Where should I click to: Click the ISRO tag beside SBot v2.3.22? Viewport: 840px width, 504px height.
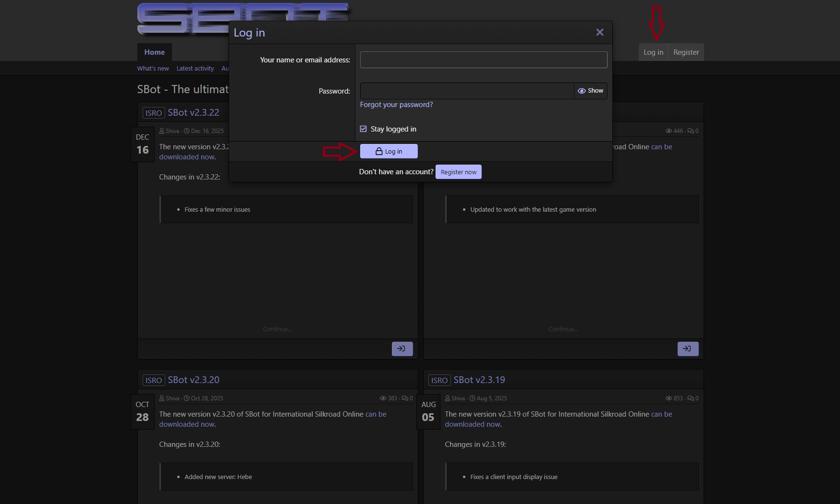154,113
